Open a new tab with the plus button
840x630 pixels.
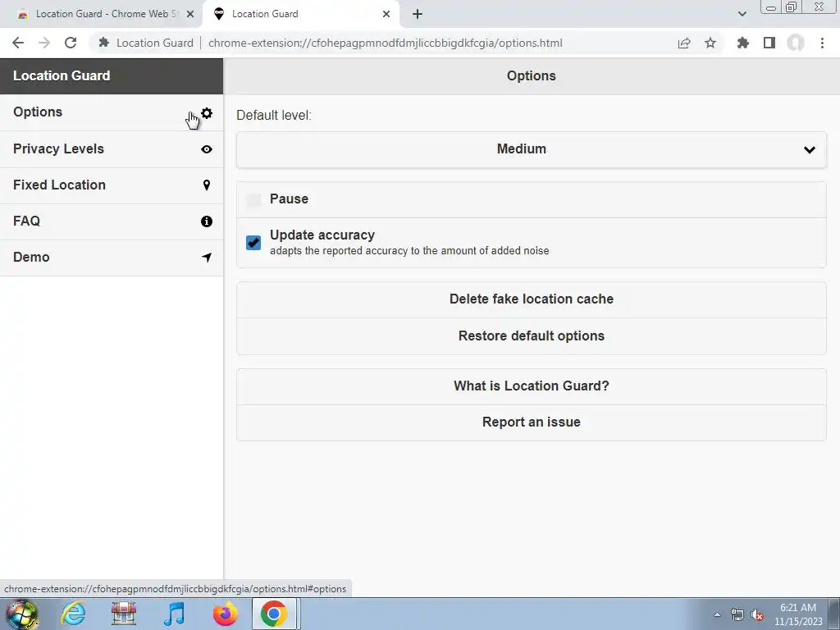pos(418,14)
